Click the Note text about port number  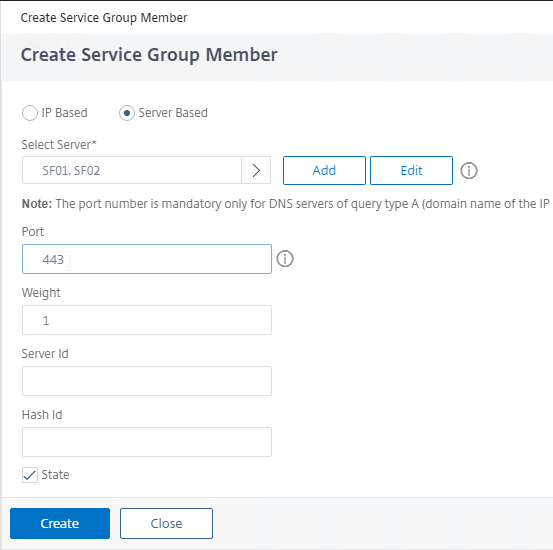pos(286,204)
